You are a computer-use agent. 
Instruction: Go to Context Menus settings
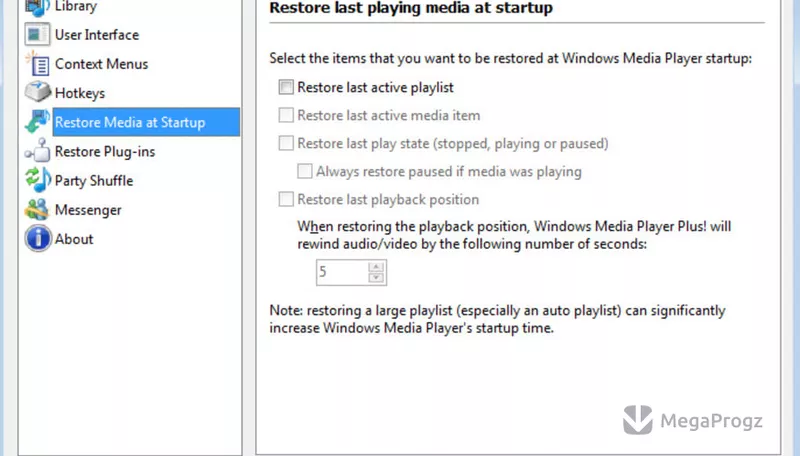coord(102,64)
